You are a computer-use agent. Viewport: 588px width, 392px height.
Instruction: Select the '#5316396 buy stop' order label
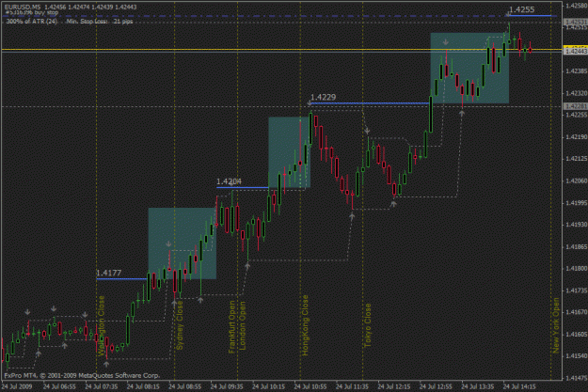(32, 12)
